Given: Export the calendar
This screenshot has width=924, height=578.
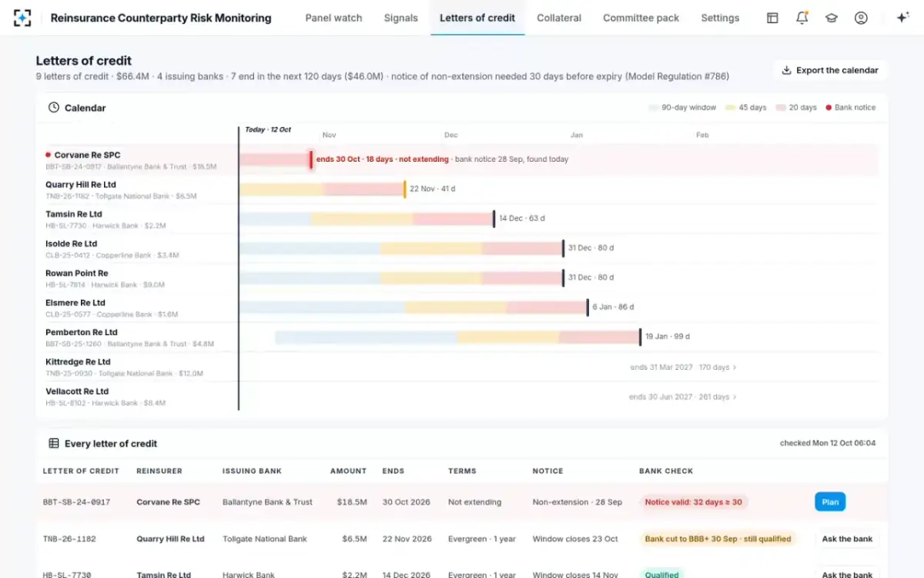Looking at the screenshot, I should 830,70.
